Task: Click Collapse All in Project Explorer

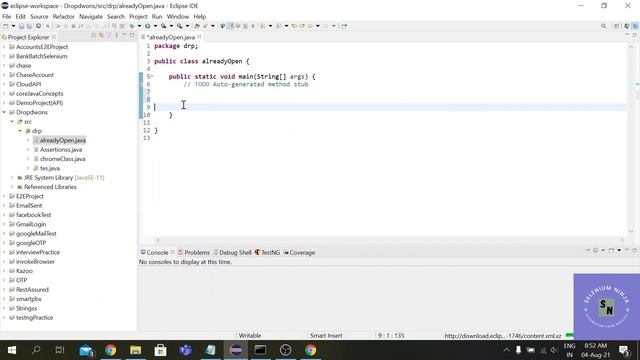Action: tap(93, 36)
